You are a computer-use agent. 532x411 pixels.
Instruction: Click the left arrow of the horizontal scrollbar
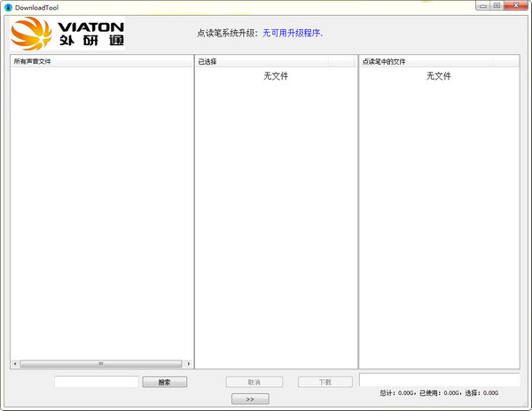[x=15, y=364]
